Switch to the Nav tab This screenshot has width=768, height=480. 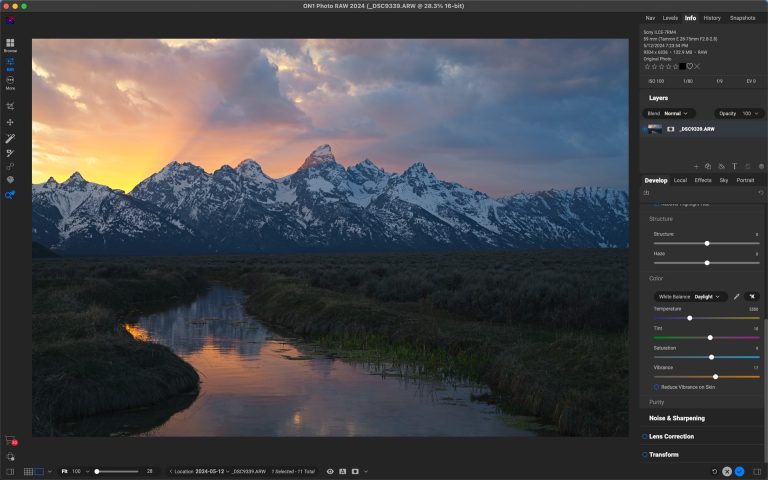tap(650, 18)
